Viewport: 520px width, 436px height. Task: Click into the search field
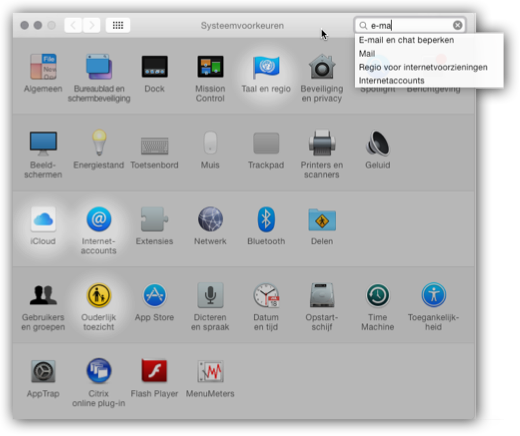(x=410, y=25)
